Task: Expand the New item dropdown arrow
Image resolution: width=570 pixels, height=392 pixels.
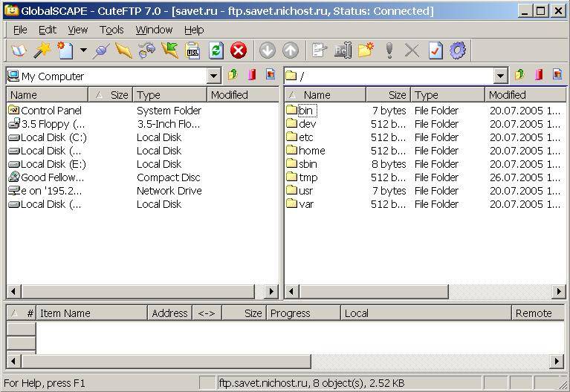Action: pyautogui.click(x=84, y=50)
